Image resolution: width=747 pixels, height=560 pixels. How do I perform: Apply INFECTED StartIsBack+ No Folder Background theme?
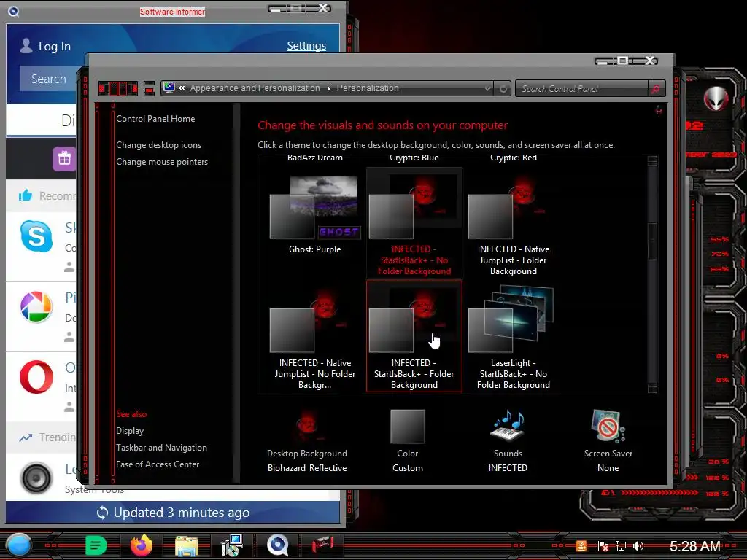pyautogui.click(x=414, y=222)
